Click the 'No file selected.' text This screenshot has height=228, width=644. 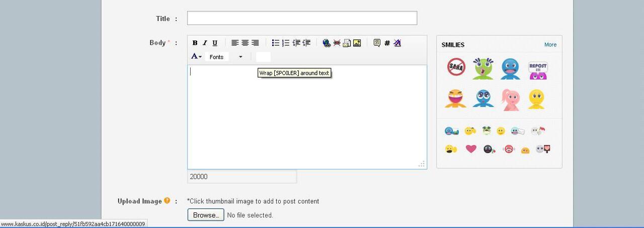tap(250, 215)
